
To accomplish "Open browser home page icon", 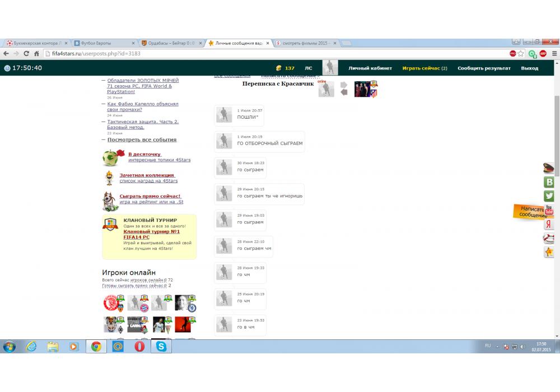I will tap(36, 54).
